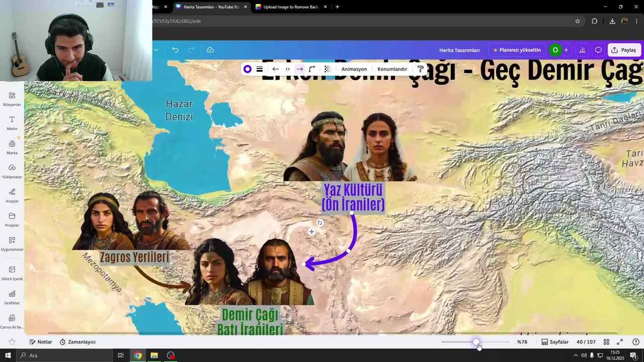
Task: Open the Notlar notes
Action: (x=41, y=342)
